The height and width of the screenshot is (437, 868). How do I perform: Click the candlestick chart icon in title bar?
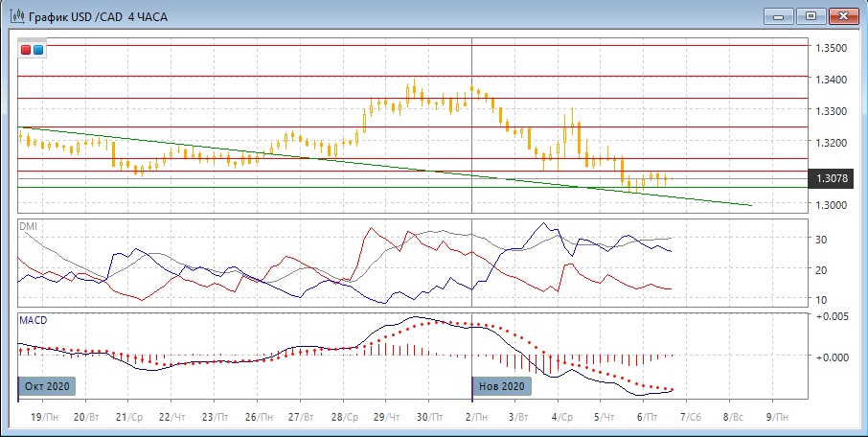point(16,15)
